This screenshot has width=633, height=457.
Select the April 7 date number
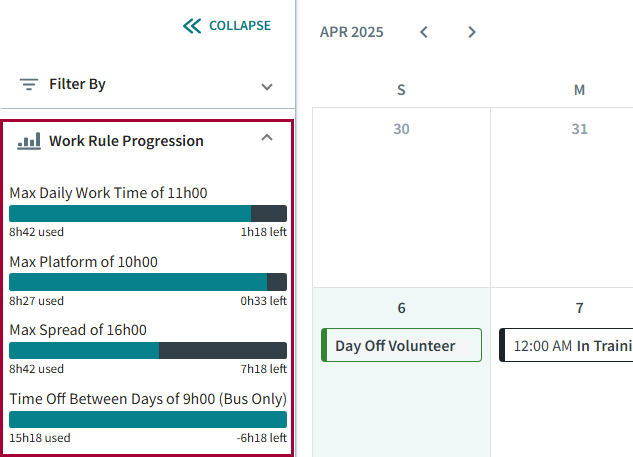pyautogui.click(x=579, y=308)
